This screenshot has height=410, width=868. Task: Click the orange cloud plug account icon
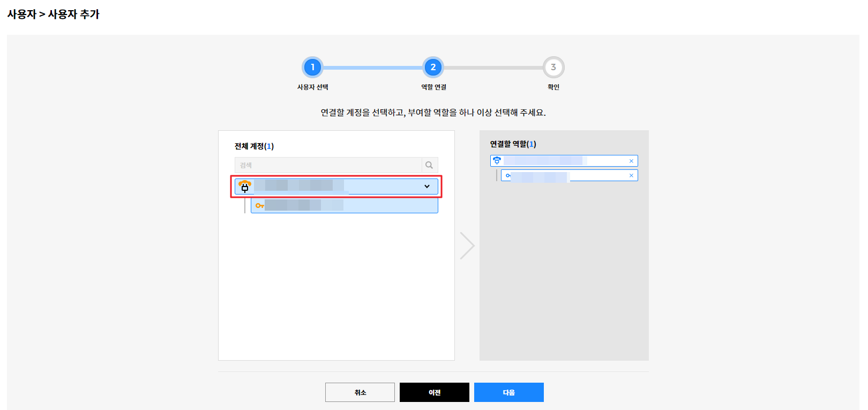coord(245,187)
